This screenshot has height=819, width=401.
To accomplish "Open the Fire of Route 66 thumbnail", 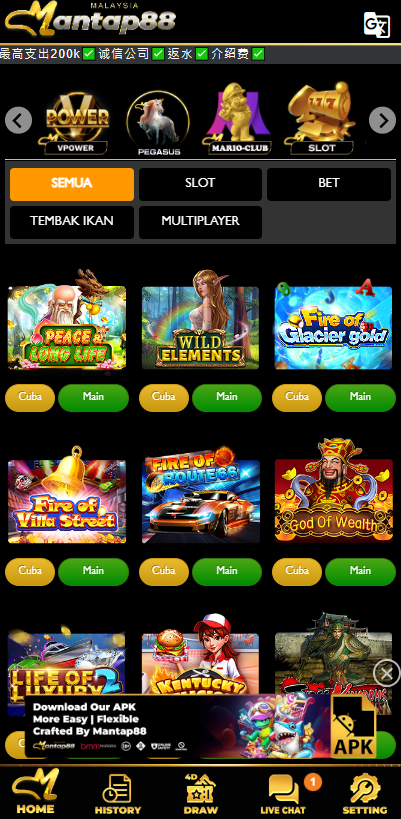I will pos(200,495).
